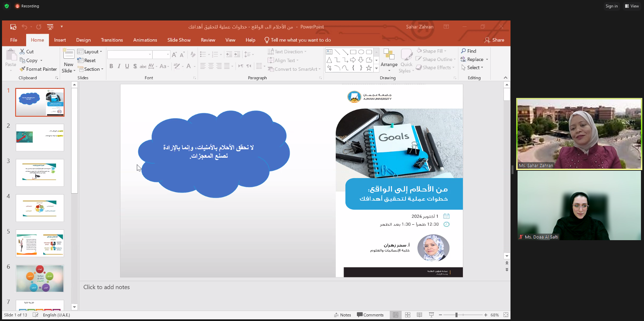
Task: Toggle the Notes pane
Action: coord(342,315)
